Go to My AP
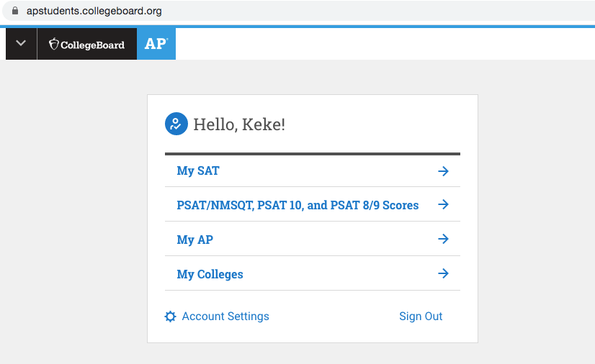Screen dimensions: 595x364 pyautogui.click(x=195, y=240)
